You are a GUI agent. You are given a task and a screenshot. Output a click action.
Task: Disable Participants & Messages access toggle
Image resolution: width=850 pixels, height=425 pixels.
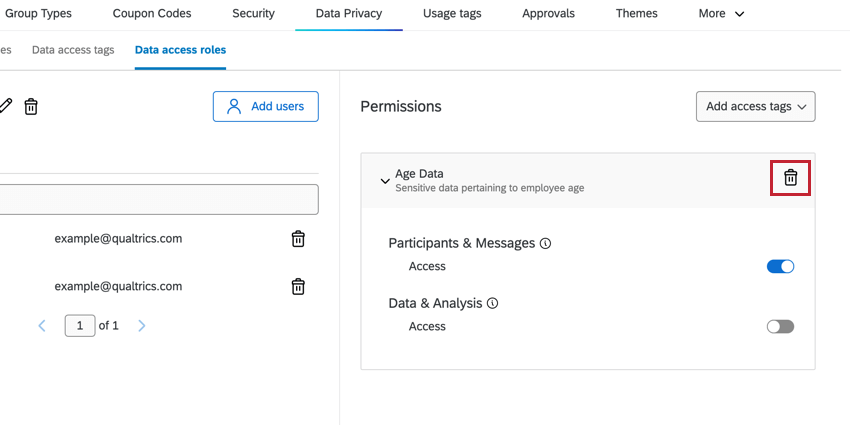click(x=780, y=266)
